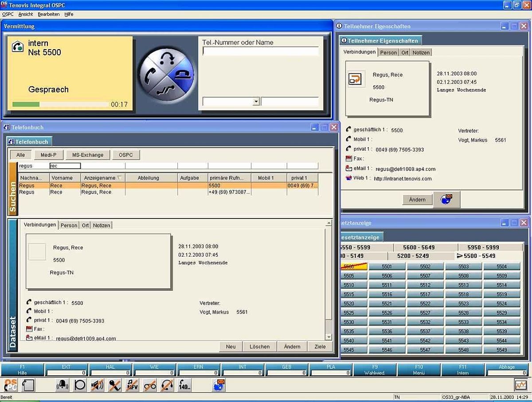Click the globe mail button next to Ändern
Image resolution: width=532 pixels, height=402 pixels.
tap(446, 199)
